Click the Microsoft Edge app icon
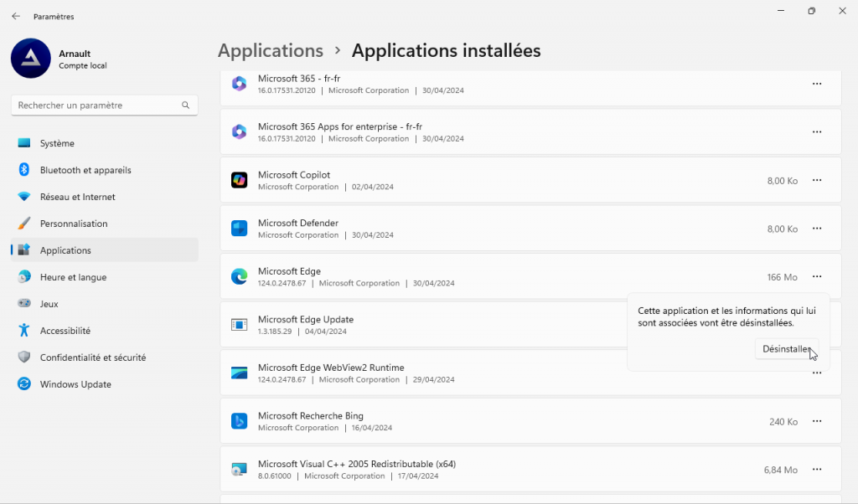Image resolution: width=858 pixels, height=504 pixels. (239, 276)
